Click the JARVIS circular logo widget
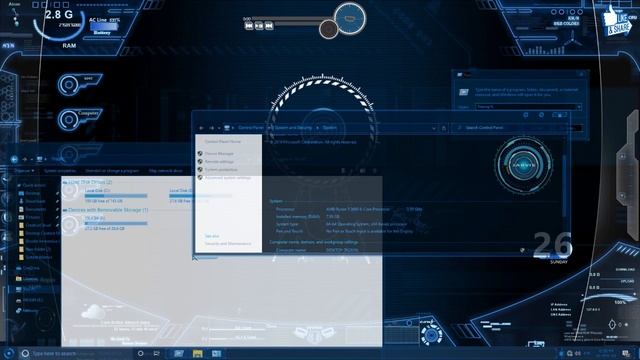 coord(524,165)
